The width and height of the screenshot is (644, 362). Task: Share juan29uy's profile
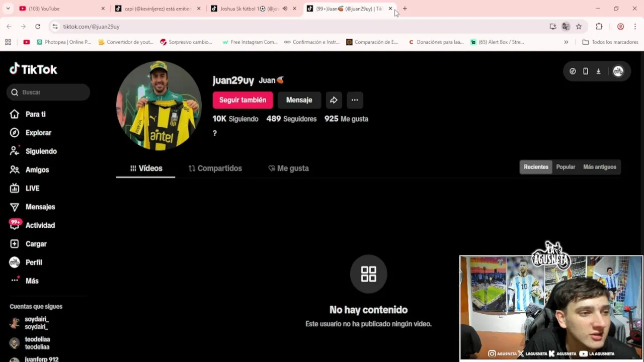click(x=334, y=100)
